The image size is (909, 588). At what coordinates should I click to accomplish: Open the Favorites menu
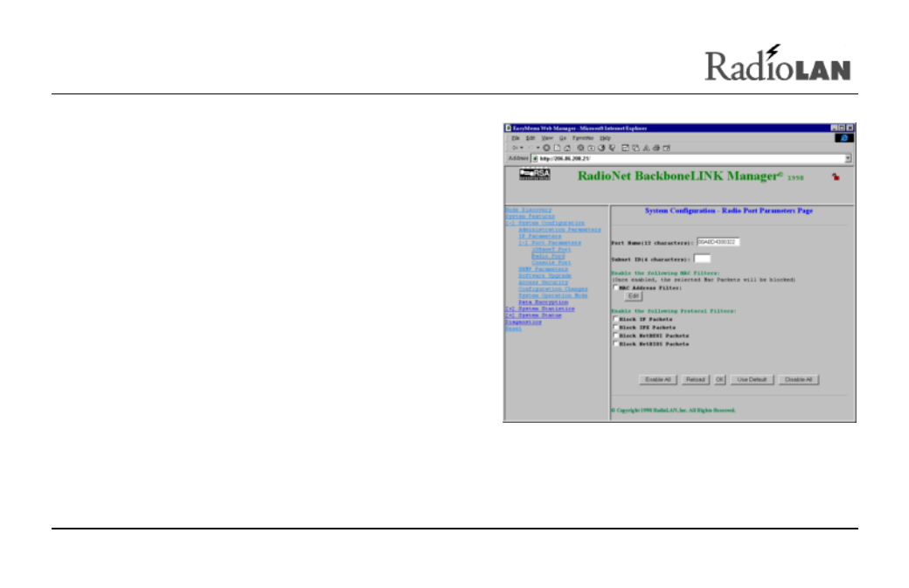583,138
